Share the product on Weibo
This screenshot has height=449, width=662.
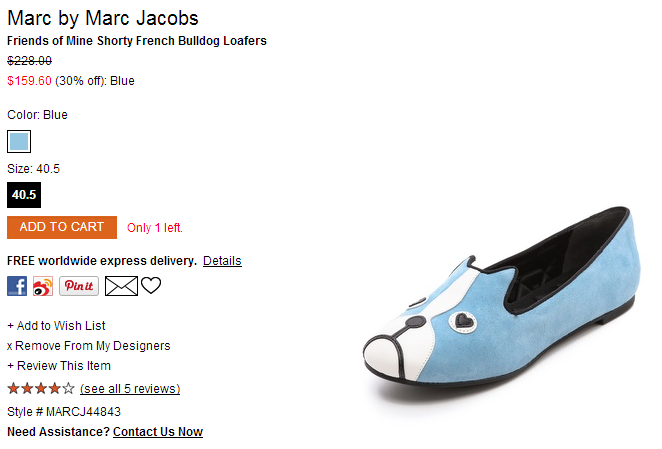click(x=43, y=286)
